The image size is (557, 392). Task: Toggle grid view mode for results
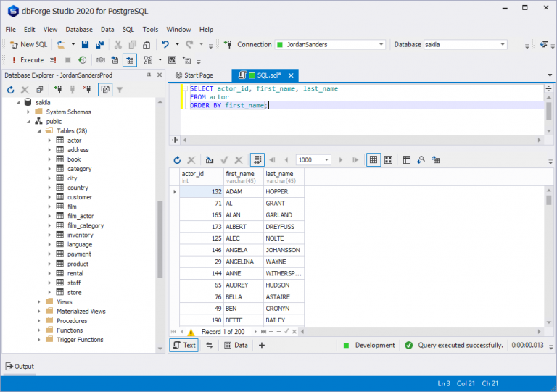373,160
